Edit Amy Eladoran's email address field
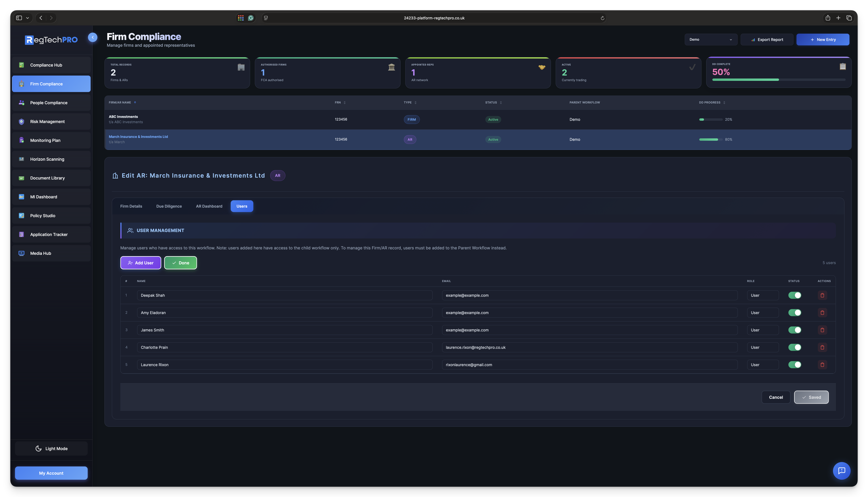 [590, 312]
